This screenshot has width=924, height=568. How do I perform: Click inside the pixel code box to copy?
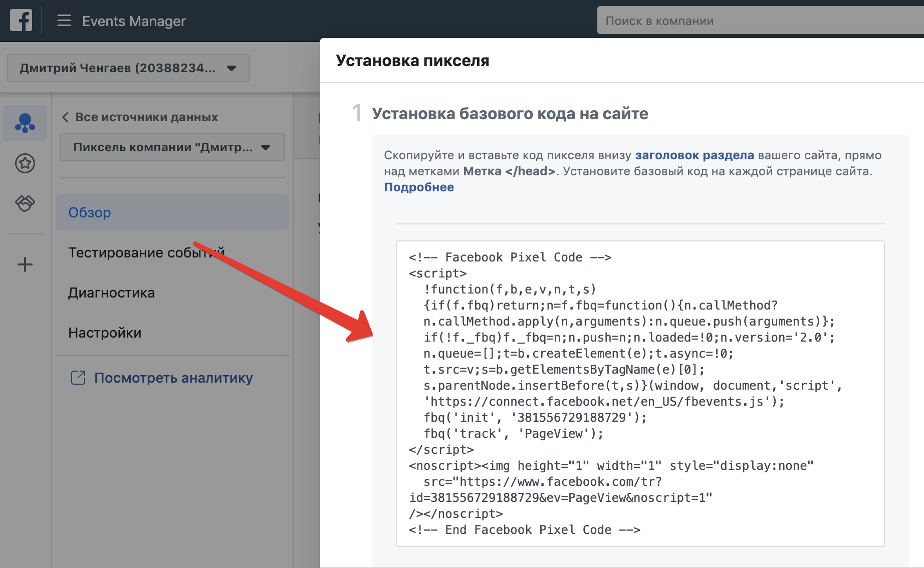coord(640,394)
